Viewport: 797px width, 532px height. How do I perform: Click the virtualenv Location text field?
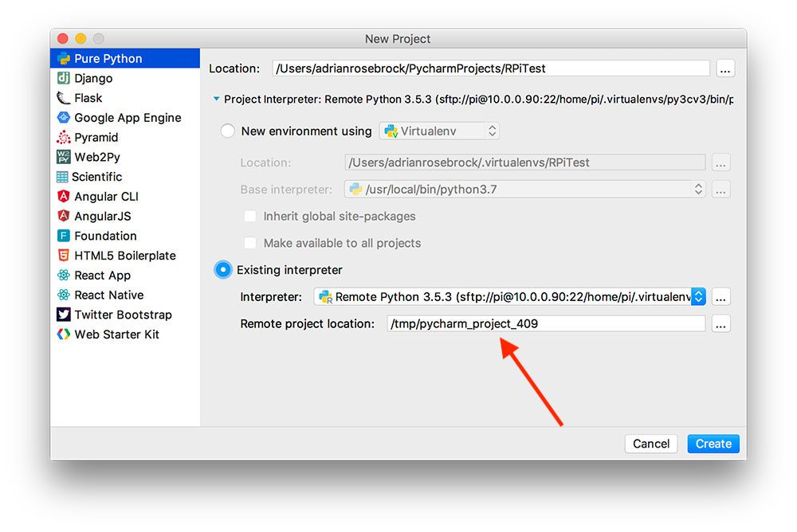point(525,162)
